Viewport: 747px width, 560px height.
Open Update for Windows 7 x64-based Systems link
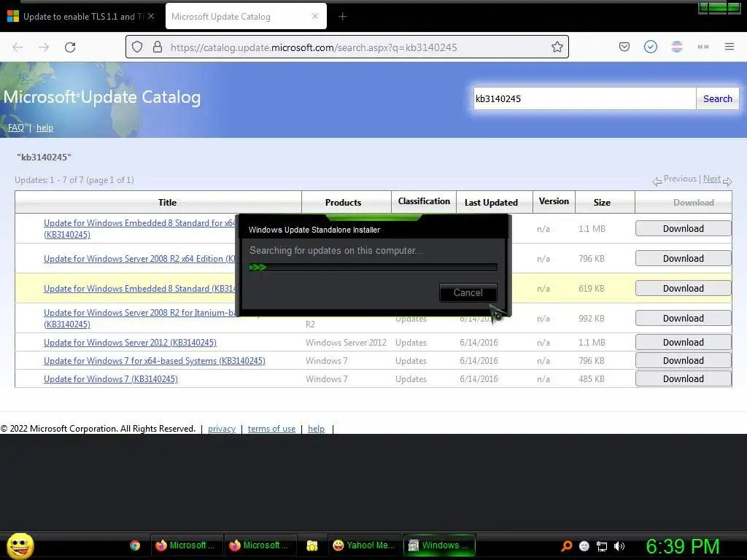coord(155,360)
